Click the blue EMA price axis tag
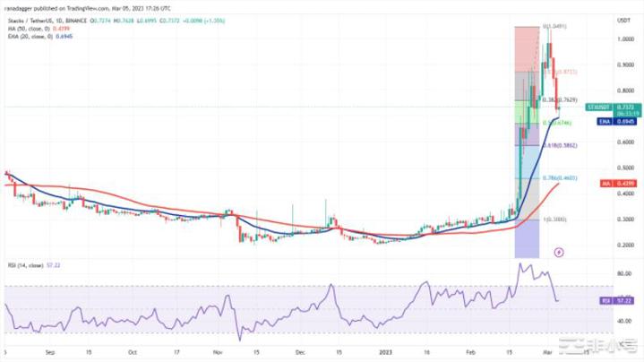The height and width of the screenshot is (362, 644). 601,121
